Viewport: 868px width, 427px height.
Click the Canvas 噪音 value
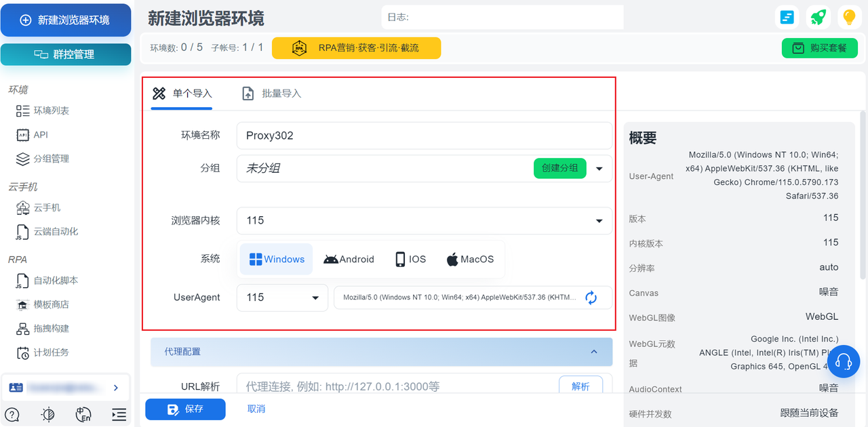click(x=829, y=291)
